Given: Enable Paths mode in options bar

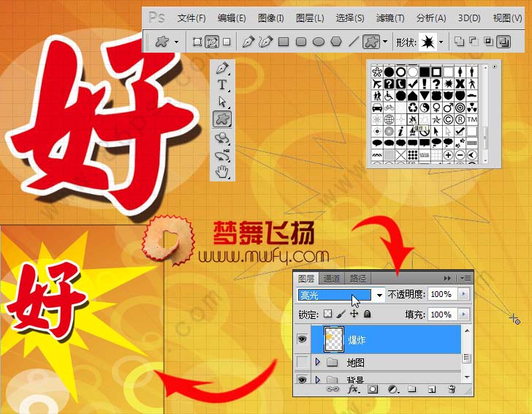Looking at the screenshot, I should click(212, 42).
